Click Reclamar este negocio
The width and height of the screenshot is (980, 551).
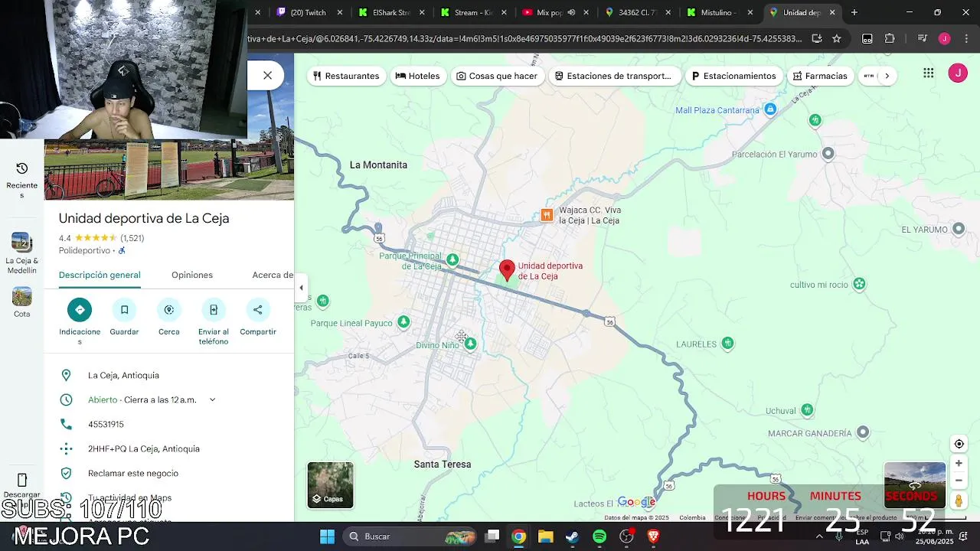coord(133,473)
